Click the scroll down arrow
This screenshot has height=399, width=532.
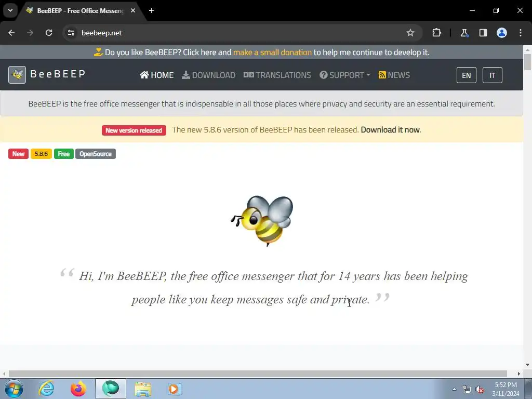[528, 365]
